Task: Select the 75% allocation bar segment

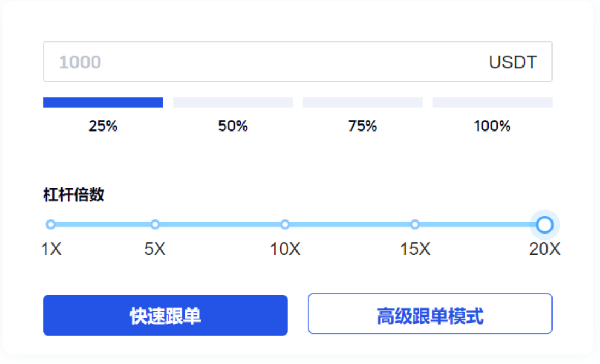Action: pos(363,102)
